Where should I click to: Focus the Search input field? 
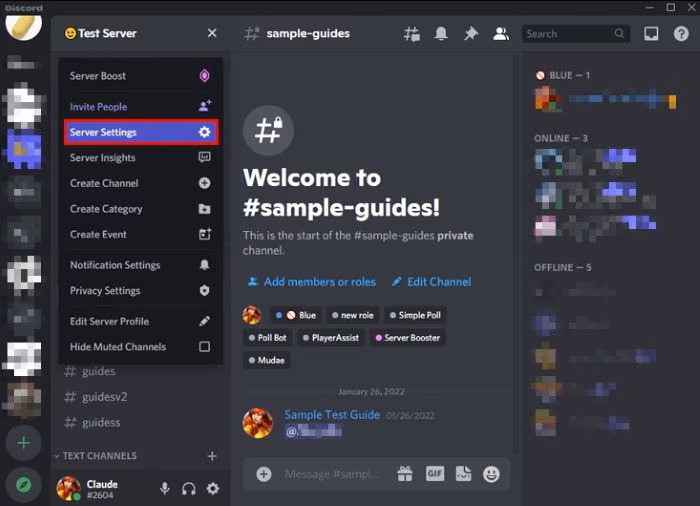click(x=575, y=33)
